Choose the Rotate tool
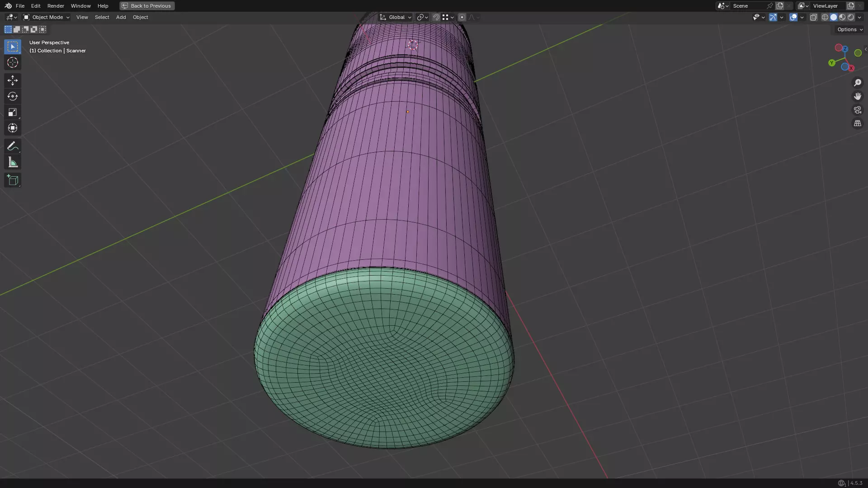The image size is (868, 488). 13,96
